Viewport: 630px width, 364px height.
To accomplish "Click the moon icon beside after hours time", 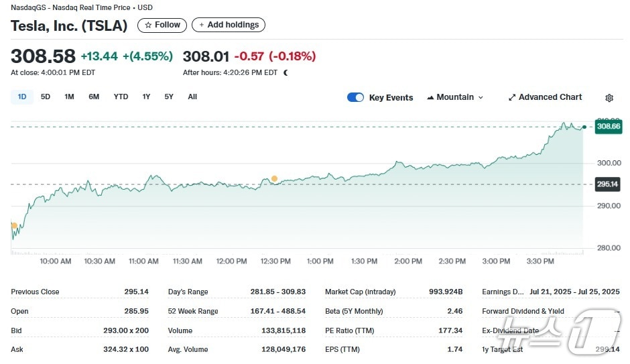I will tap(286, 72).
